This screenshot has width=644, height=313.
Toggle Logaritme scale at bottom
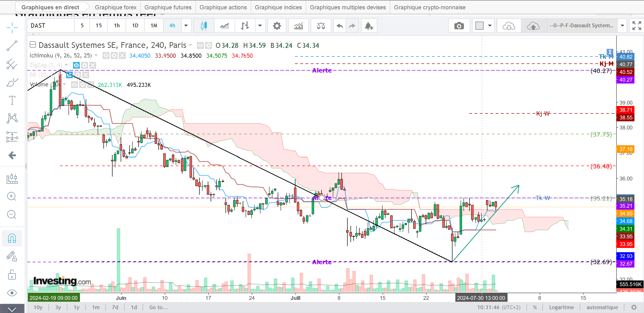click(x=561, y=307)
